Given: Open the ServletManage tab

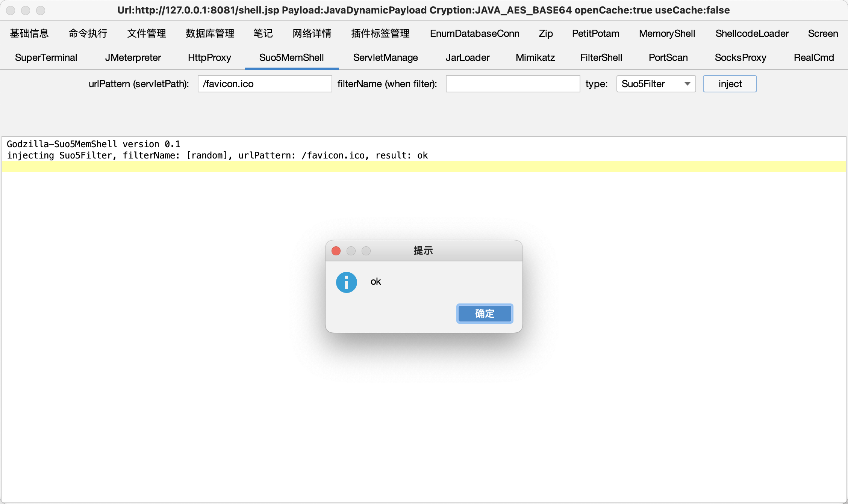Looking at the screenshot, I should point(385,57).
